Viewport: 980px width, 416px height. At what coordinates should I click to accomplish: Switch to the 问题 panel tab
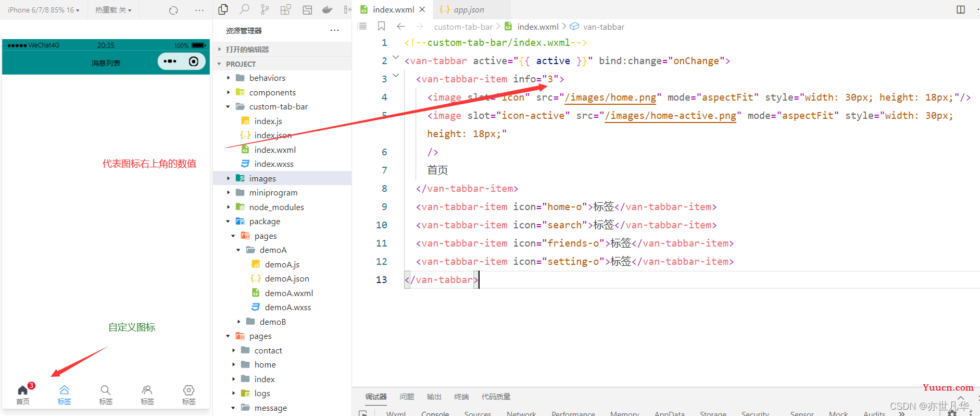click(x=407, y=397)
